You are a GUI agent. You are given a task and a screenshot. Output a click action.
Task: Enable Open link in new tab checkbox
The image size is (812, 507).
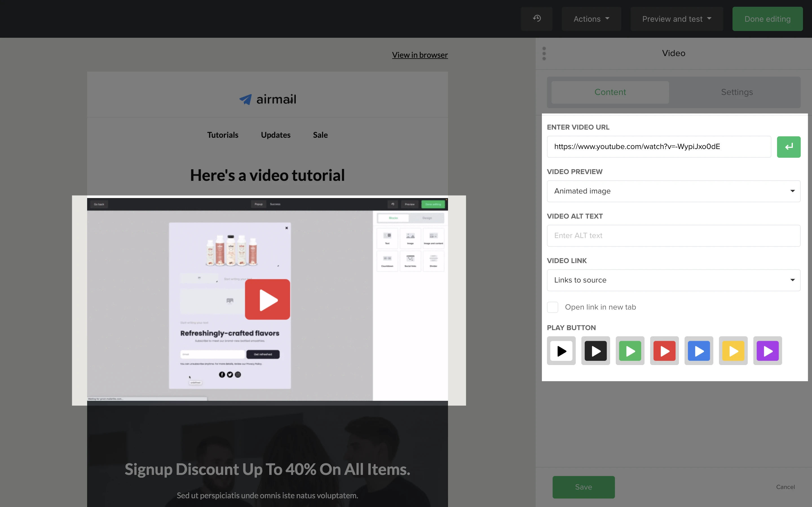(x=552, y=307)
